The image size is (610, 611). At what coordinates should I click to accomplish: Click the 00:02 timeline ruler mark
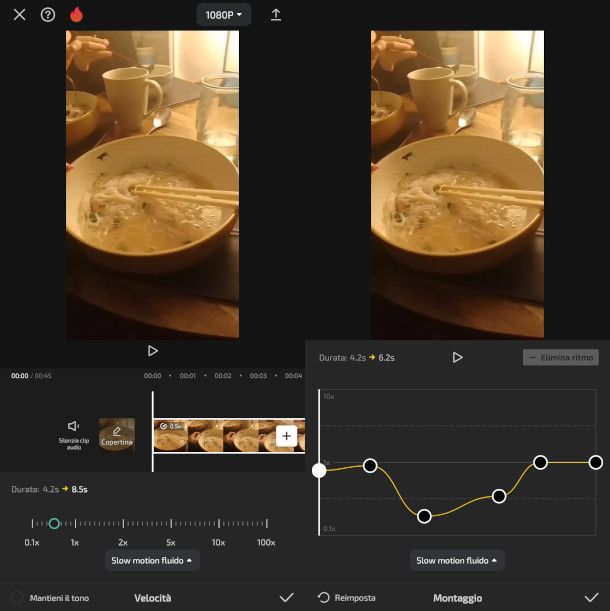point(223,376)
